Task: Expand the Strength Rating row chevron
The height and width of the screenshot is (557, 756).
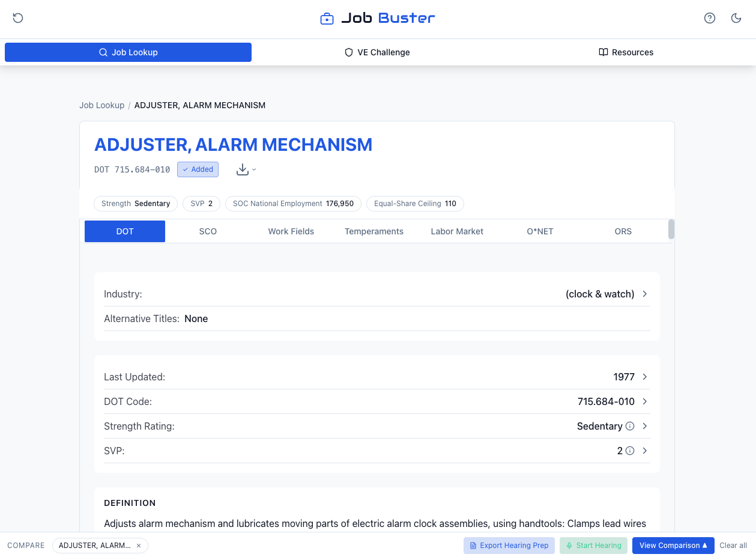Action: pyautogui.click(x=645, y=426)
